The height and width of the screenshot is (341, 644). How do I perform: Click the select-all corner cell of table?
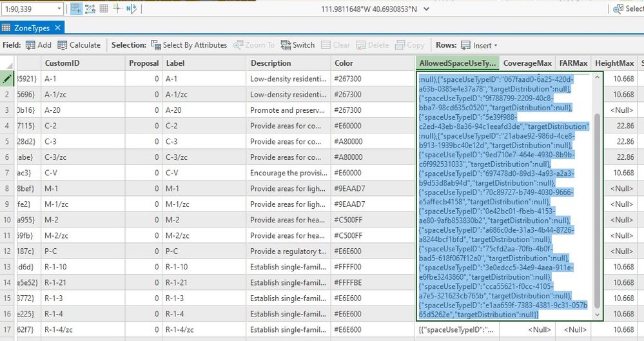pos(7,63)
